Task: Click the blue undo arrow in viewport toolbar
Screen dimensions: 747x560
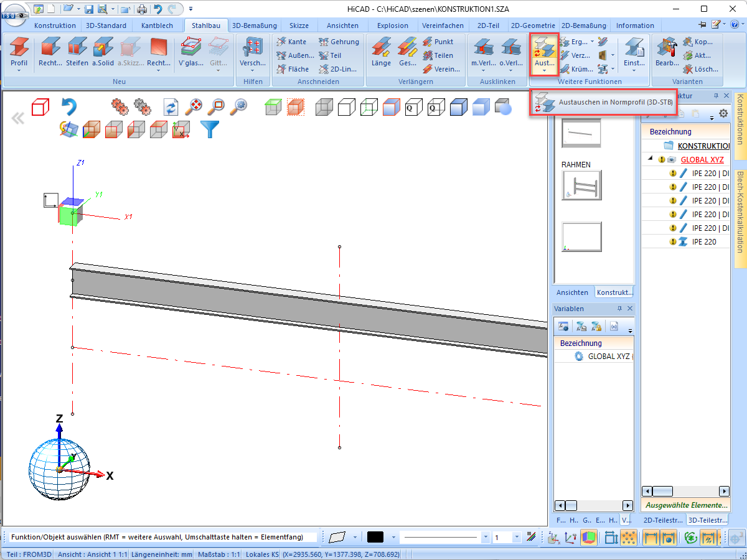Action: 68,107
